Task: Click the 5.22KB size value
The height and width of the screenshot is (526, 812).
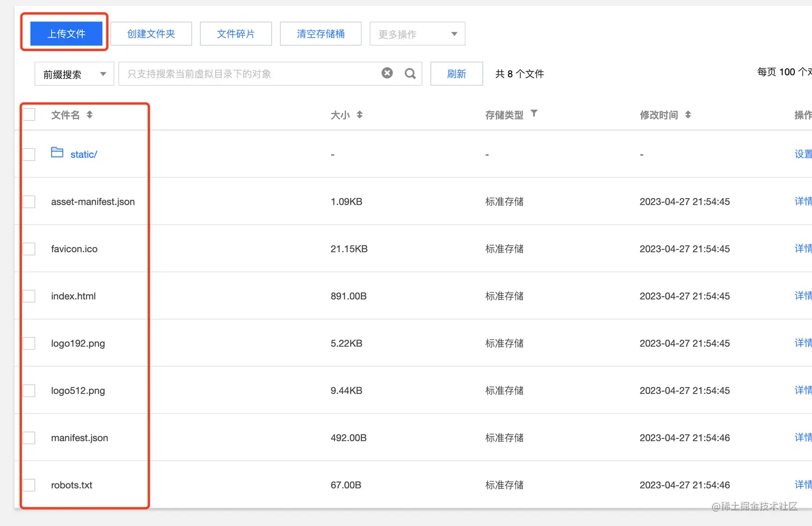Action: [x=346, y=343]
